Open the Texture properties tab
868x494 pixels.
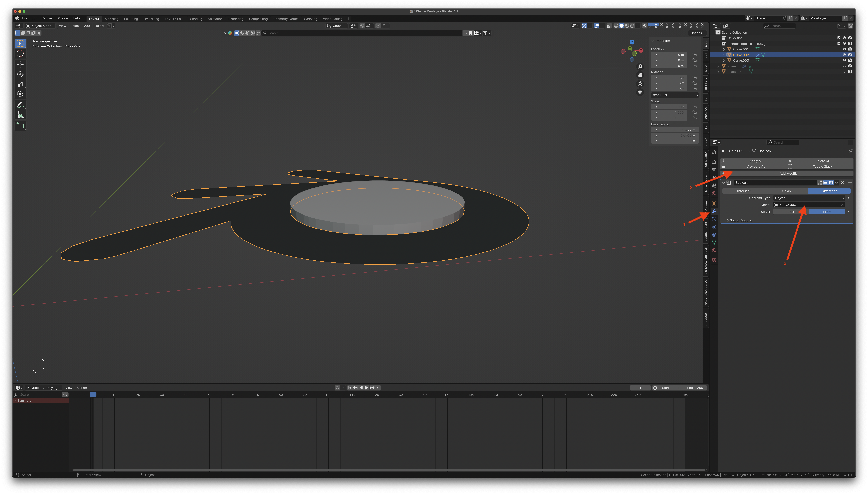click(714, 261)
